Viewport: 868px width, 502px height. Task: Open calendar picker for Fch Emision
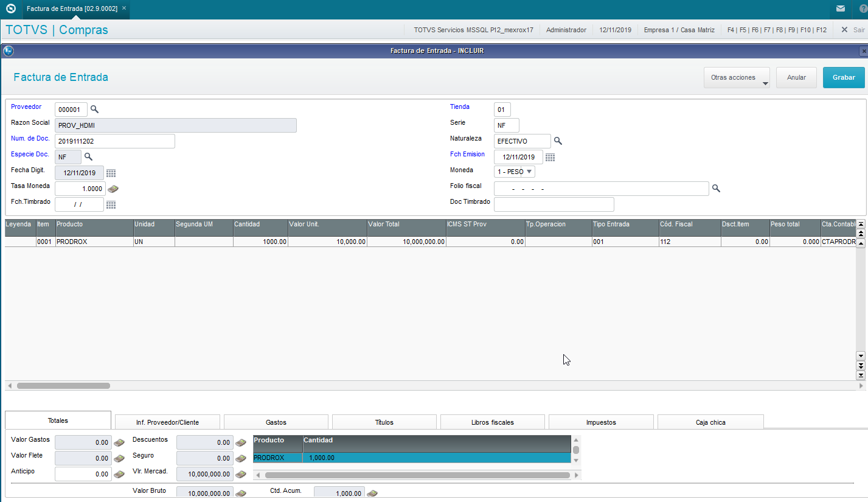pos(550,158)
